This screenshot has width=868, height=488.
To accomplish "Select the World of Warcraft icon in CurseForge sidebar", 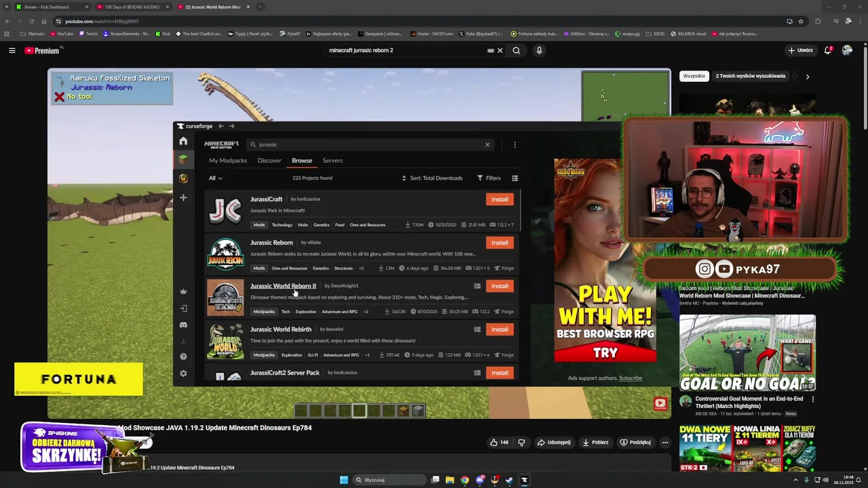I will pyautogui.click(x=183, y=178).
